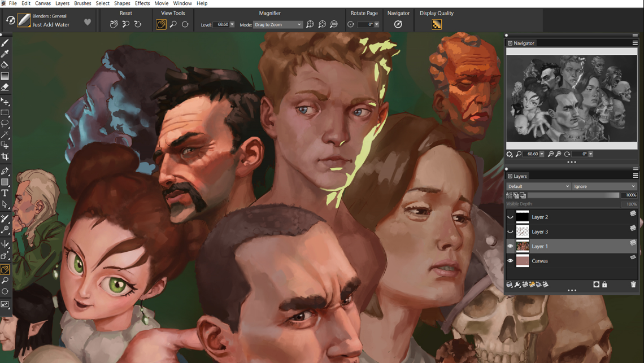The image size is (644, 363).
Task: Click Zoom Out in Navigator panel
Action: (x=551, y=154)
